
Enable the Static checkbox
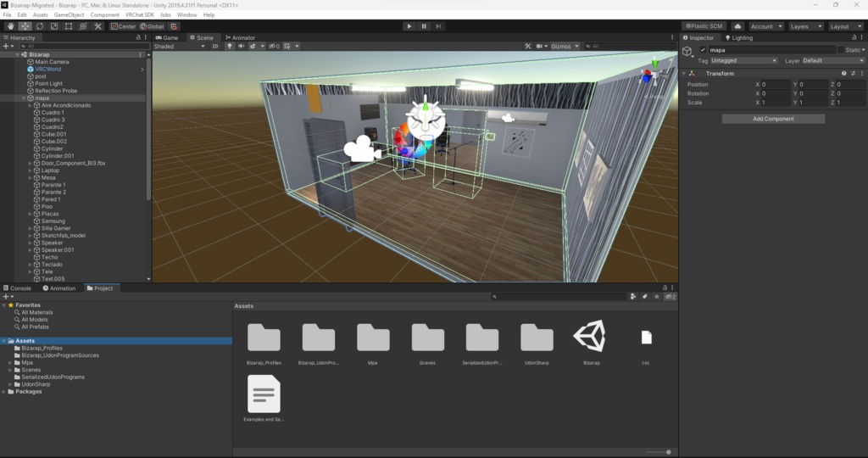coord(841,50)
